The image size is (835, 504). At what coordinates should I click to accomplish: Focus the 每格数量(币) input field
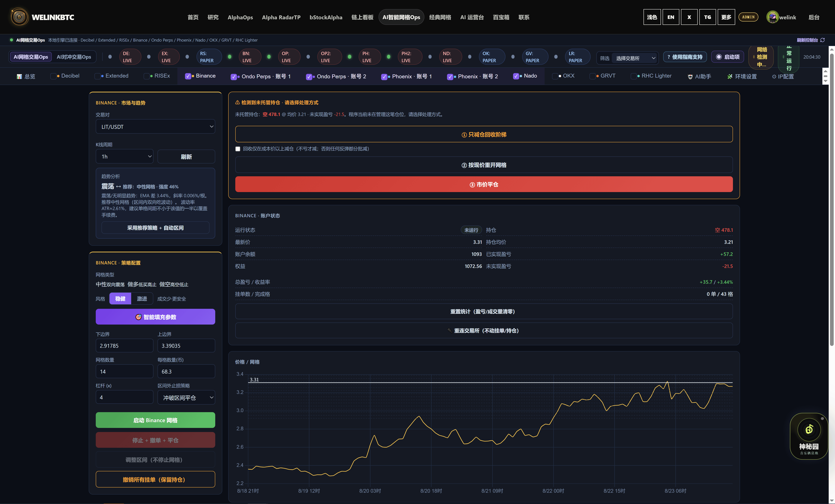(186, 372)
